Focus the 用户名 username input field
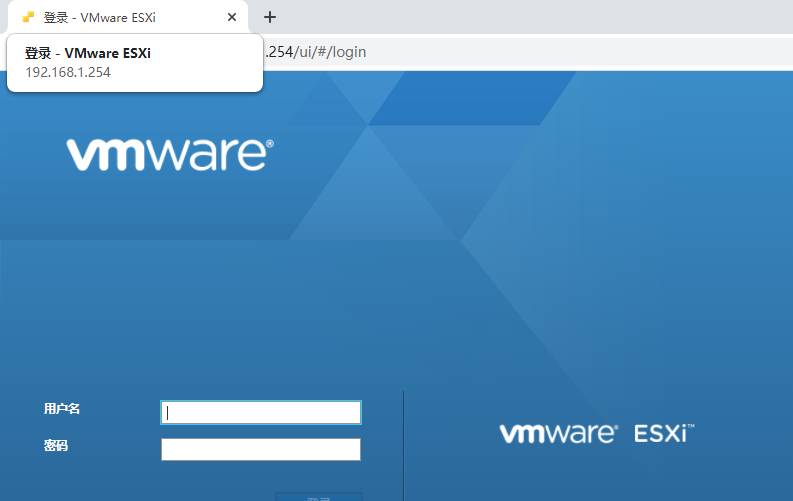The width and height of the screenshot is (793, 501). pos(261,413)
